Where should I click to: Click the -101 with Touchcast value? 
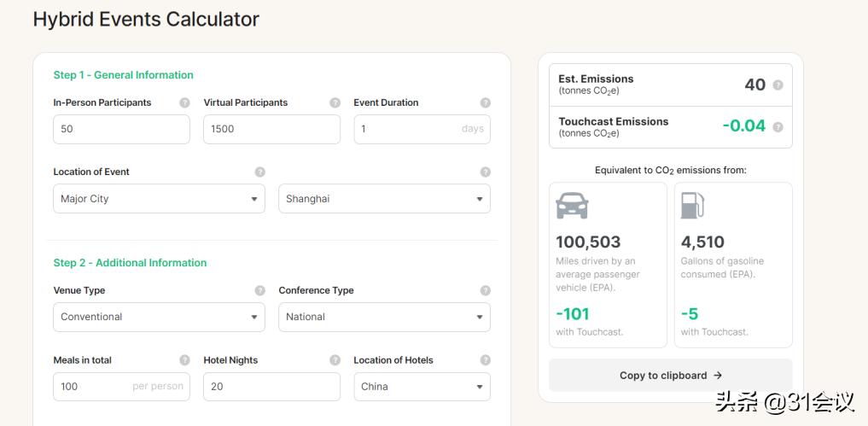[573, 314]
